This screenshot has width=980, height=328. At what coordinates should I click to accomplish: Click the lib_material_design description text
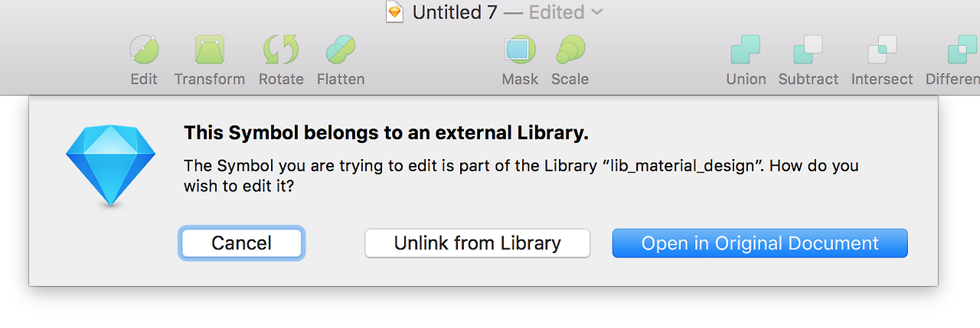[x=521, y=175]
